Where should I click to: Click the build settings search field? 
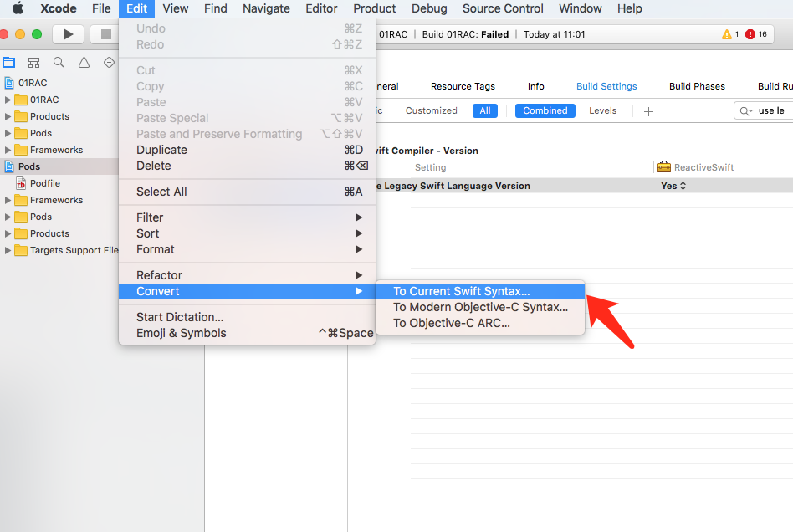765,110
